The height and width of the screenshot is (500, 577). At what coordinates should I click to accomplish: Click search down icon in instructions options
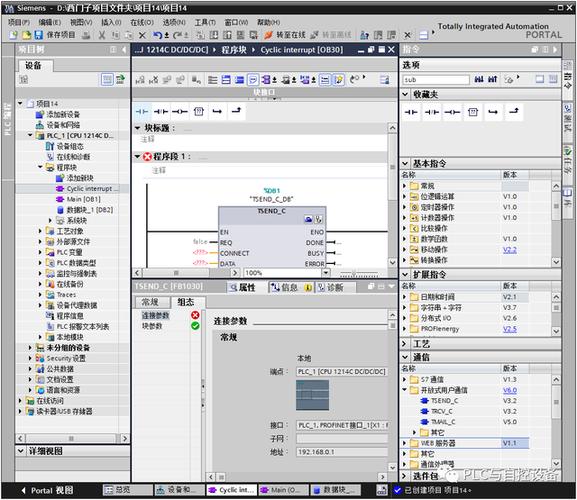(478, 79)
